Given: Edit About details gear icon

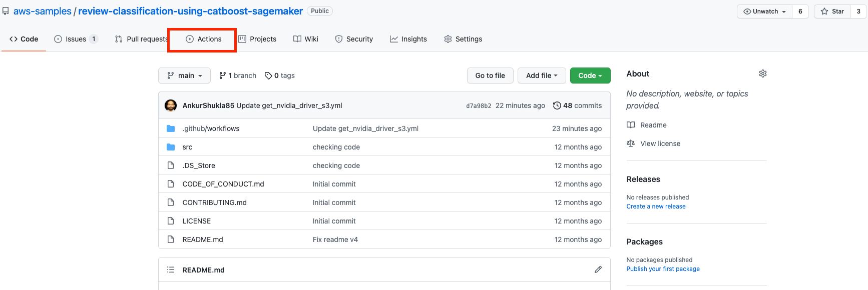Looking at the screenshot, I should pyautogui.click(x=763, y=73).
